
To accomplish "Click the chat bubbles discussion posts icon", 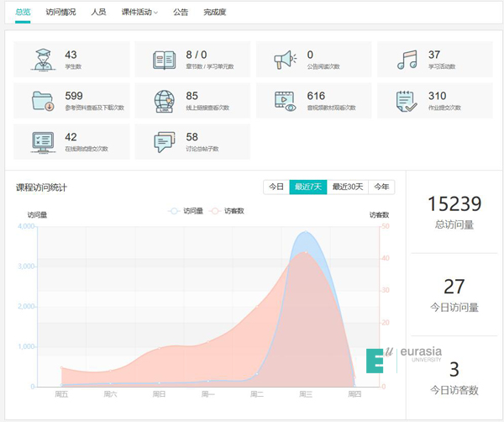I will (164, 142).
